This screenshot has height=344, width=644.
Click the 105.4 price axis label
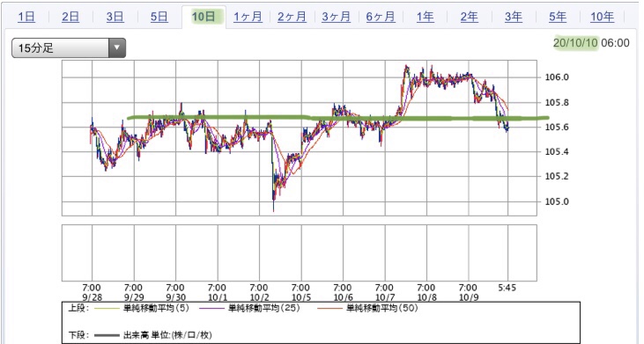(557, 151)
